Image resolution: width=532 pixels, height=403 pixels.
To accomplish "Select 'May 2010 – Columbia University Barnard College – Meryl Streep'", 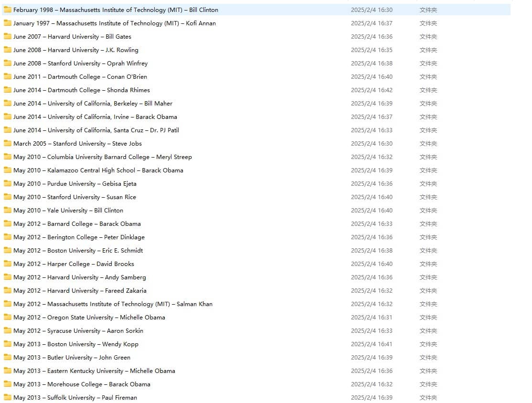I will point(103,157).
